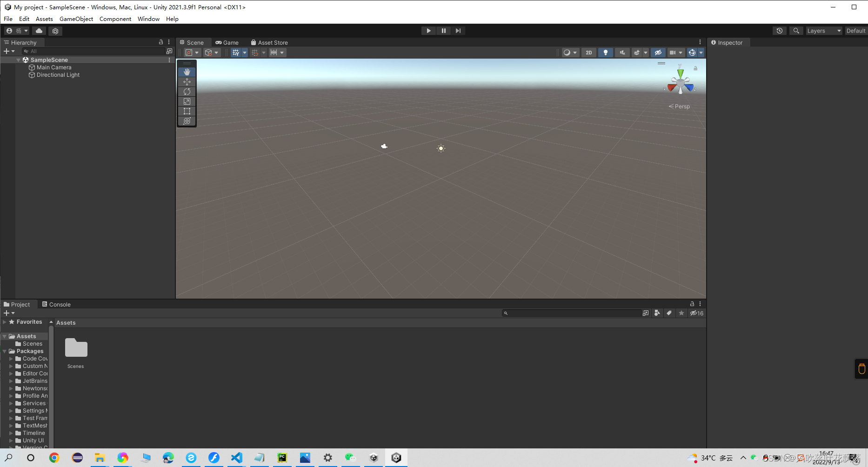Click the grid visibility icon in Scene toolbar

click(236, 52)
